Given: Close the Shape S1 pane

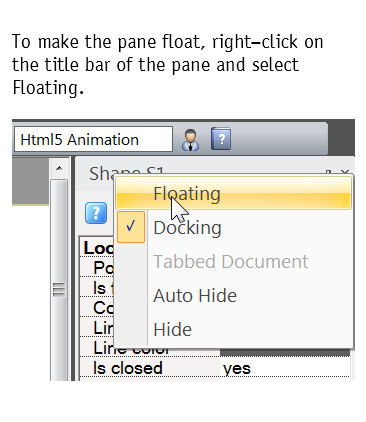Looking at the screenshot, I should pos(345,172).
